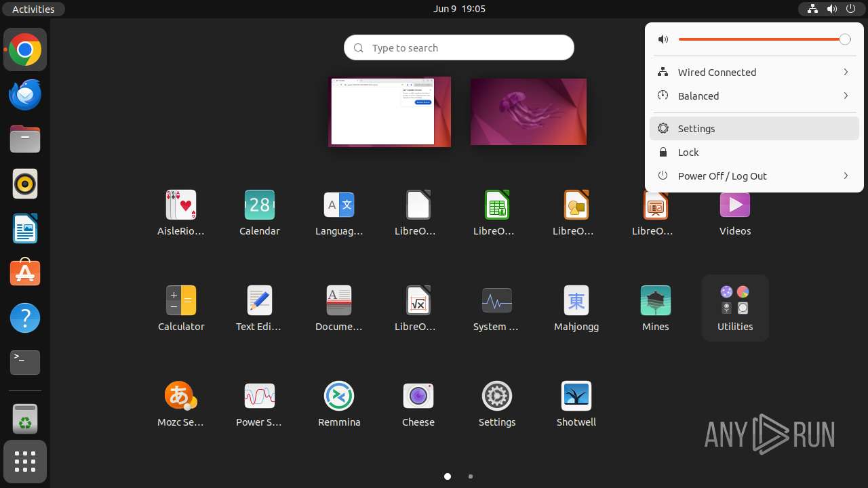Image resolution: width=868 pixels, height=488 pixels.
Task: Toggle the system status icons in the top bar
Action: click(x=831, y=9)
